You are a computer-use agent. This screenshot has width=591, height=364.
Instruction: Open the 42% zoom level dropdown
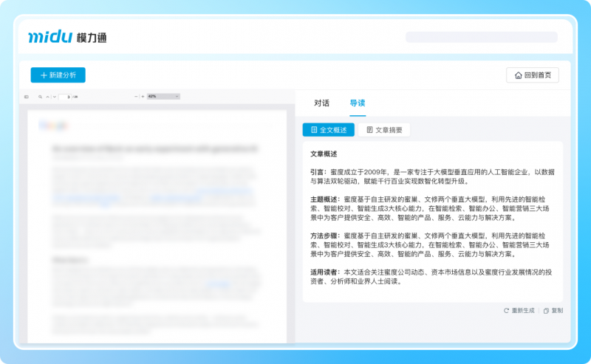click(x=163, y=97)
